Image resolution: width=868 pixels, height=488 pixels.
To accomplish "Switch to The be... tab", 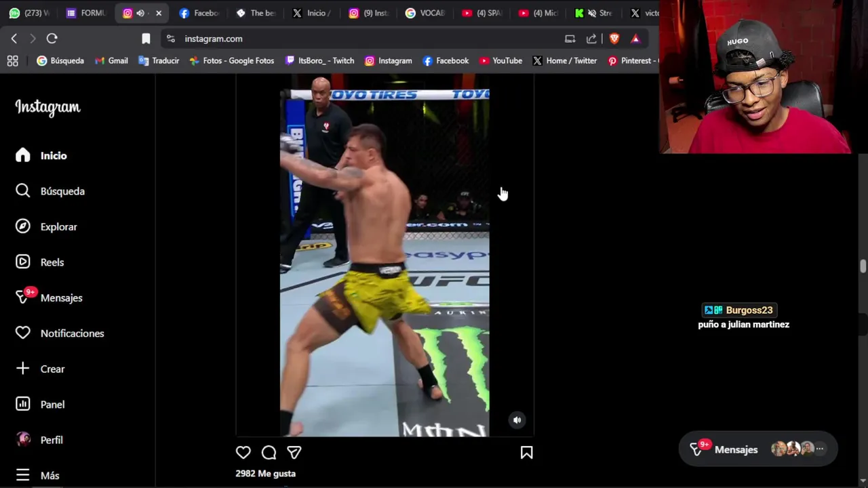I will coord(256,13).
